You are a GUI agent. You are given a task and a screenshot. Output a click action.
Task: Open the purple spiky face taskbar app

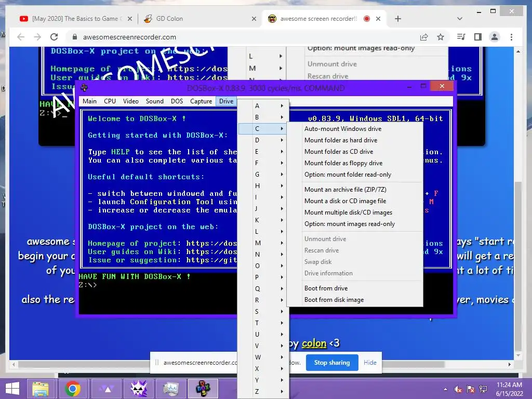click(x=139, y=389)
